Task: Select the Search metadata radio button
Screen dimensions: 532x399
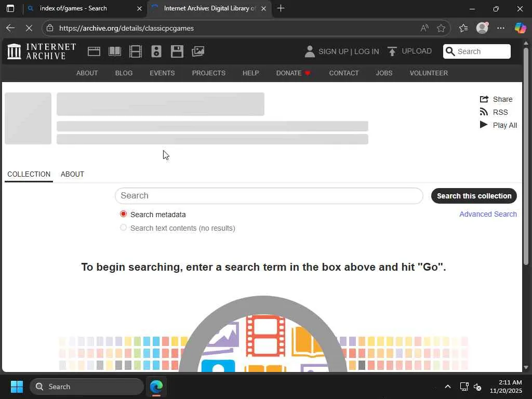Action: pos(123,214)
